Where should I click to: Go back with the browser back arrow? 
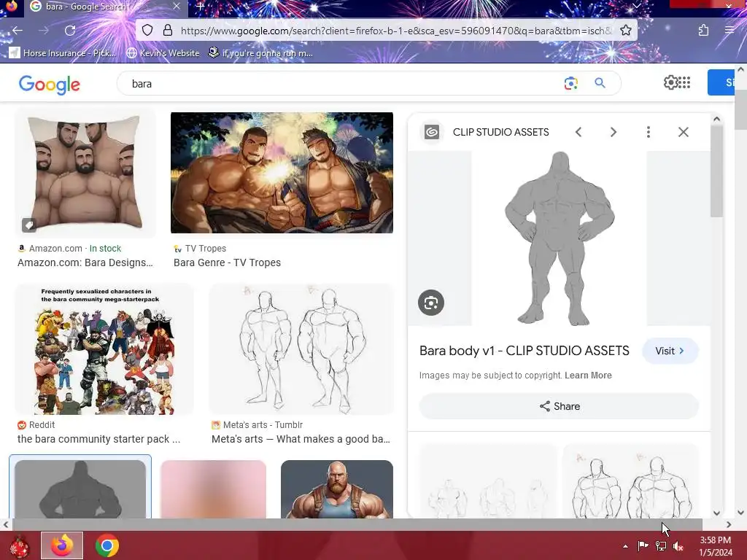click(x=18, y=31)
